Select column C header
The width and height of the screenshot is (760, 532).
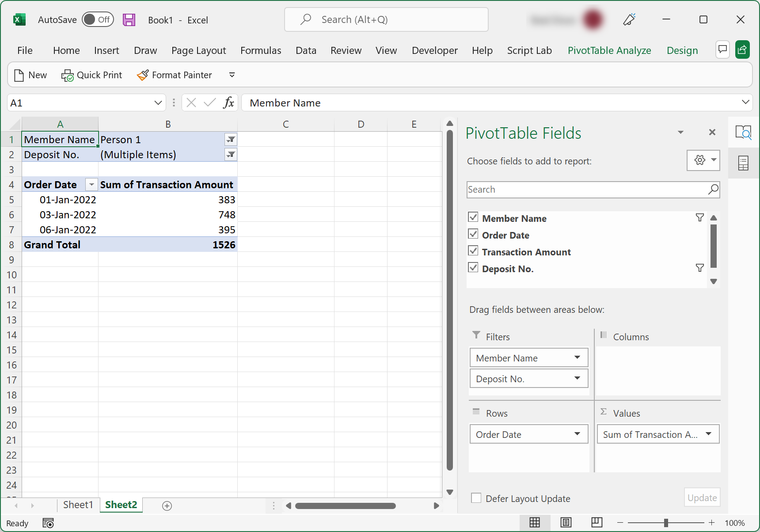click(x=286, y=124)
